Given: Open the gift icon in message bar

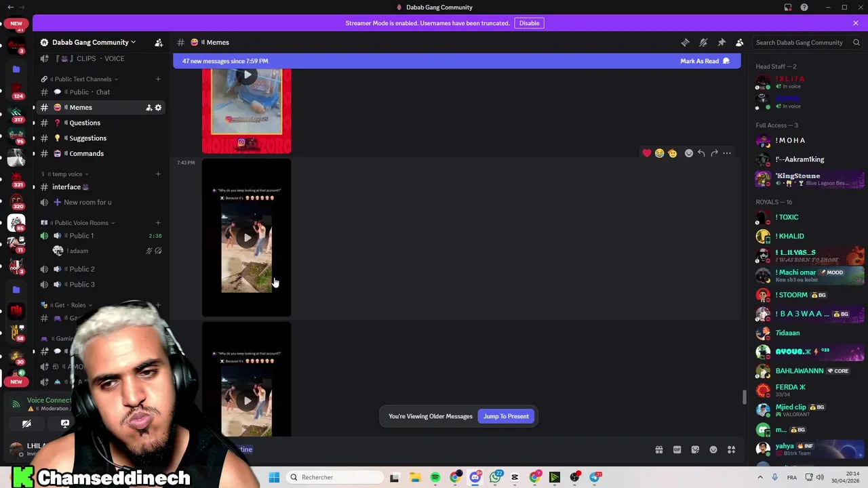Looking at the screenshot, I should tap(659, 449).
